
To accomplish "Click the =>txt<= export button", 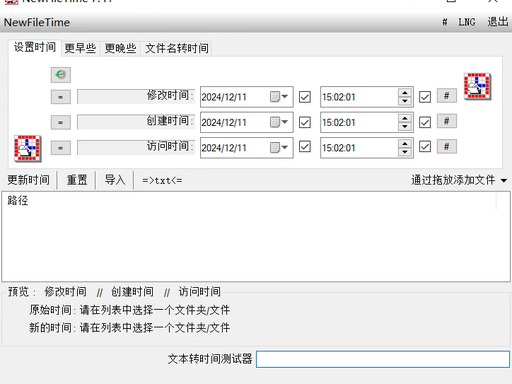I will [162, 181].
